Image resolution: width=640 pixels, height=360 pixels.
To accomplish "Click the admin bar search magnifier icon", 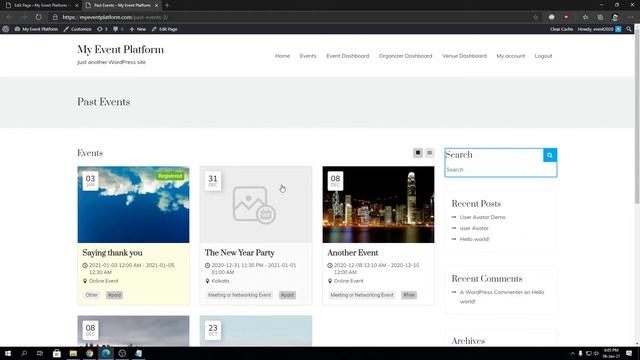I will click(629, 29).
